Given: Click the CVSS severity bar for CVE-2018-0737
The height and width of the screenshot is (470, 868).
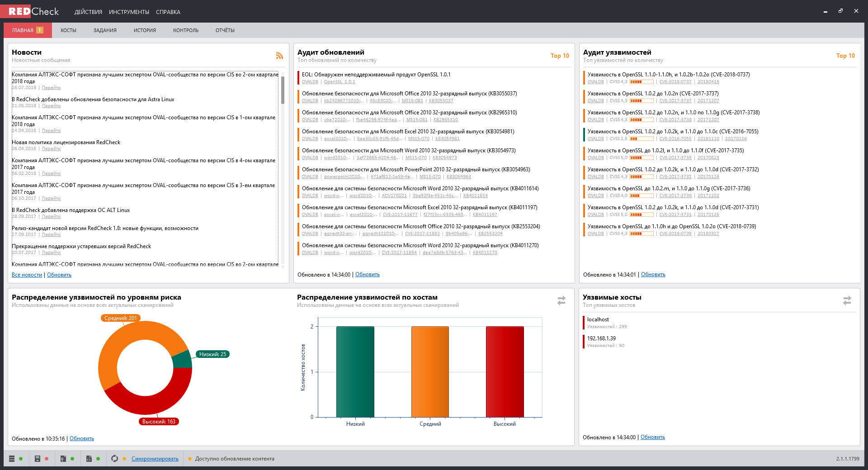Looking at the screenshot, I should tap(642, 82).
